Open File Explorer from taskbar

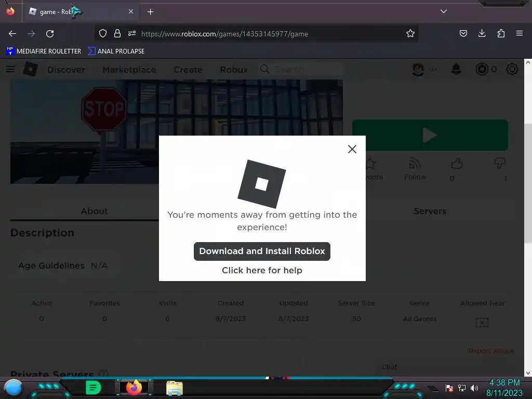click(175, 388)
